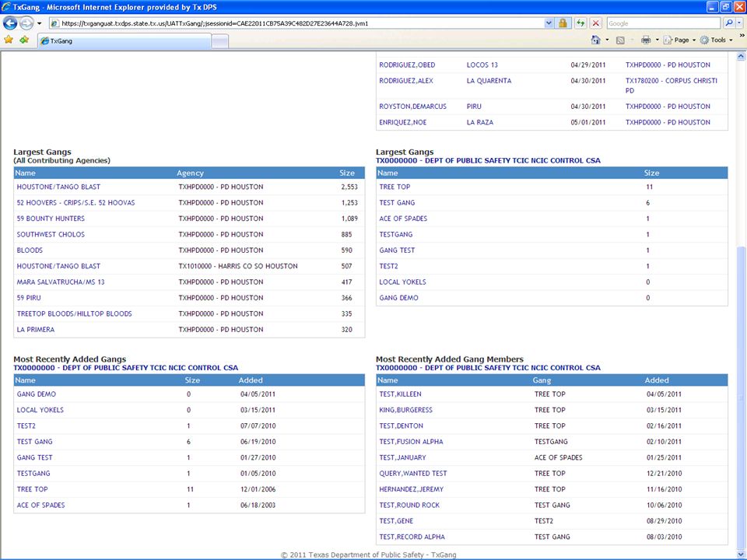Open TEST,FUSION ALPHA member link
747x560 pixels.
coord(411,442)
